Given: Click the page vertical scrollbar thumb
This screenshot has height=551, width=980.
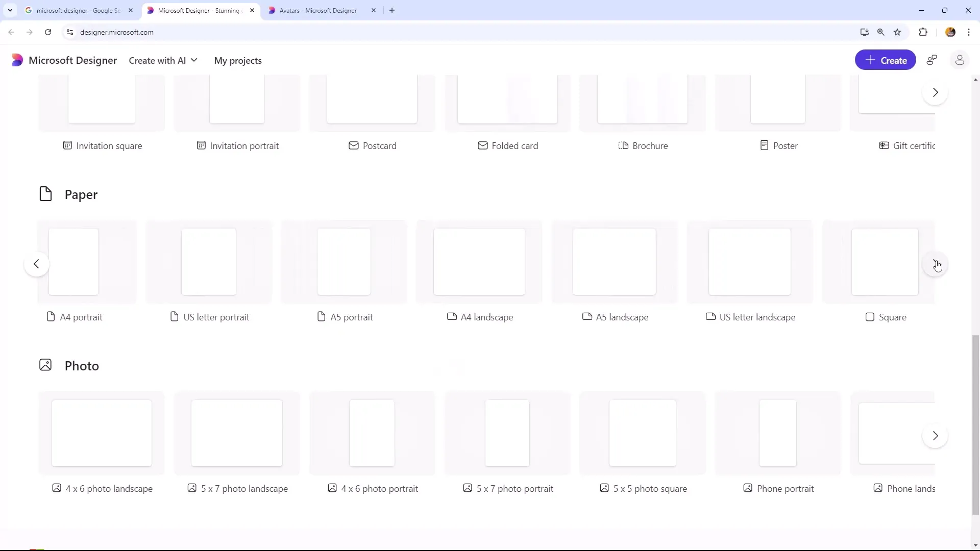Looking at the screenshot, I should 975,425.
